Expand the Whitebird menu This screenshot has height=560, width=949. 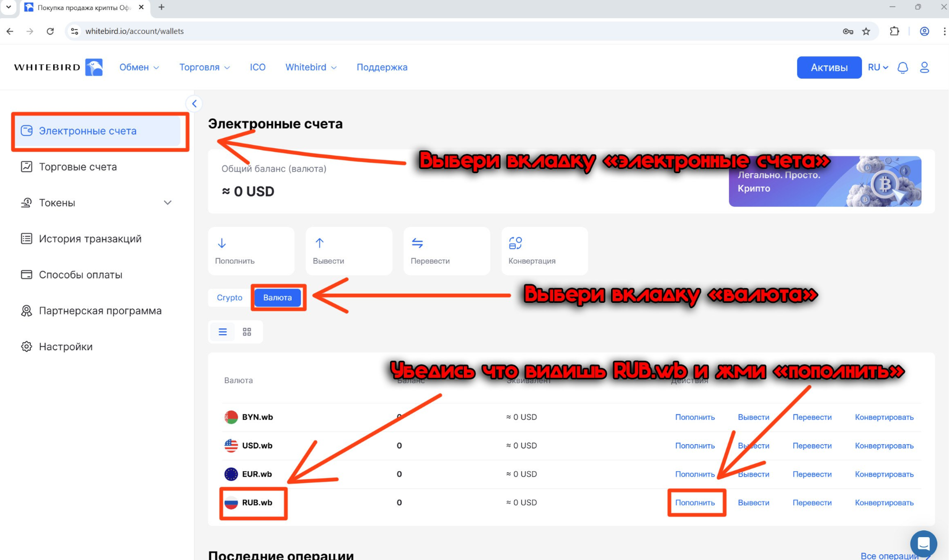[311, 67]
